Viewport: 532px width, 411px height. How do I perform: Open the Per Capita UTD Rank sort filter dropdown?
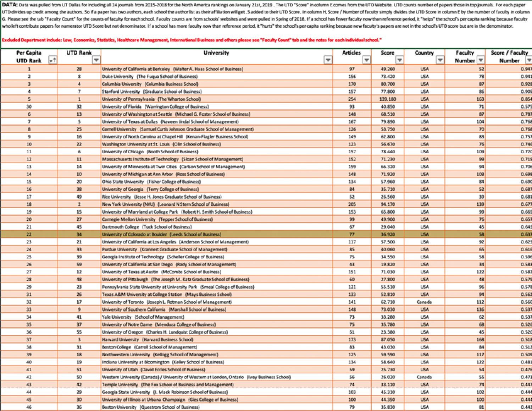click(x=52, y=61)
